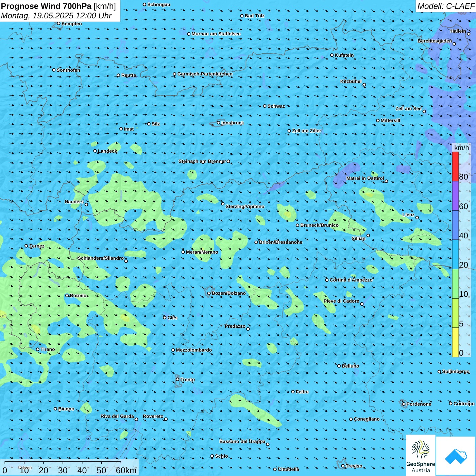Viewport: 476px width, 476px height.
Task: Click the green 10 km/h legend band
Action: (x=455, y=284)
